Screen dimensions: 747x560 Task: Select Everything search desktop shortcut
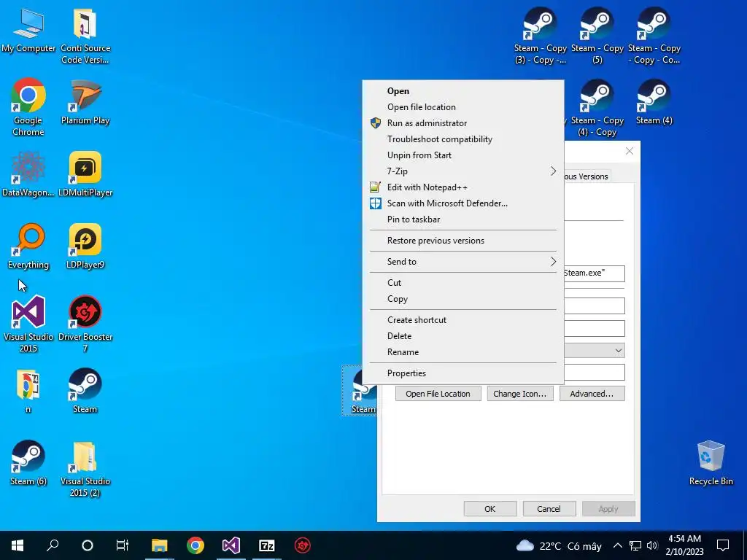(x=28, y=246)
